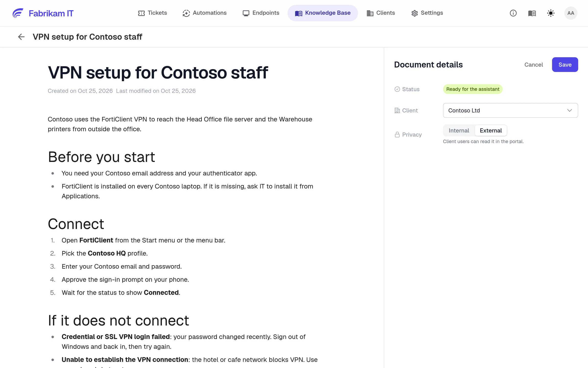This screenshot has width=588, height=368.
Task: Open the info circle icon in header
Action: 513,13
